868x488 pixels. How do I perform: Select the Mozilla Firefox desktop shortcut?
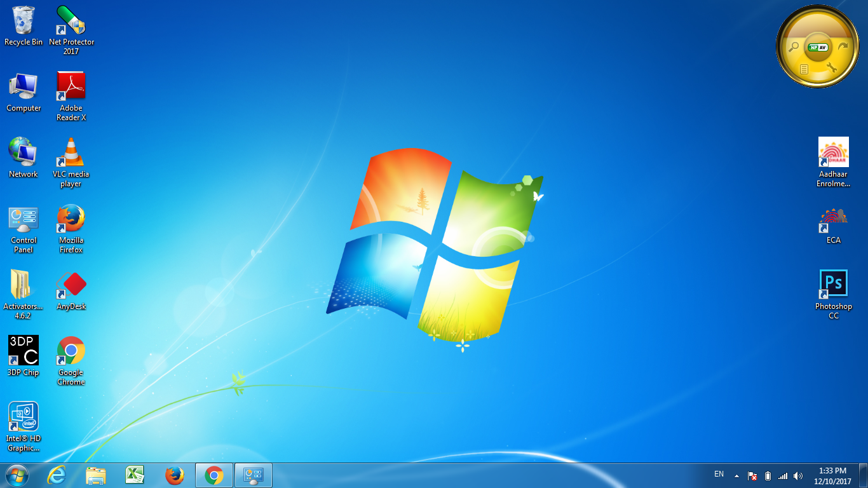(x=71, y=229)
